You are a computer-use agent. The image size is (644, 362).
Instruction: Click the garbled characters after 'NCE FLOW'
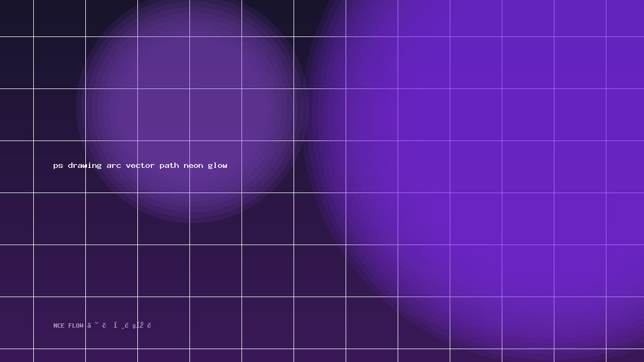click(119, 326)
